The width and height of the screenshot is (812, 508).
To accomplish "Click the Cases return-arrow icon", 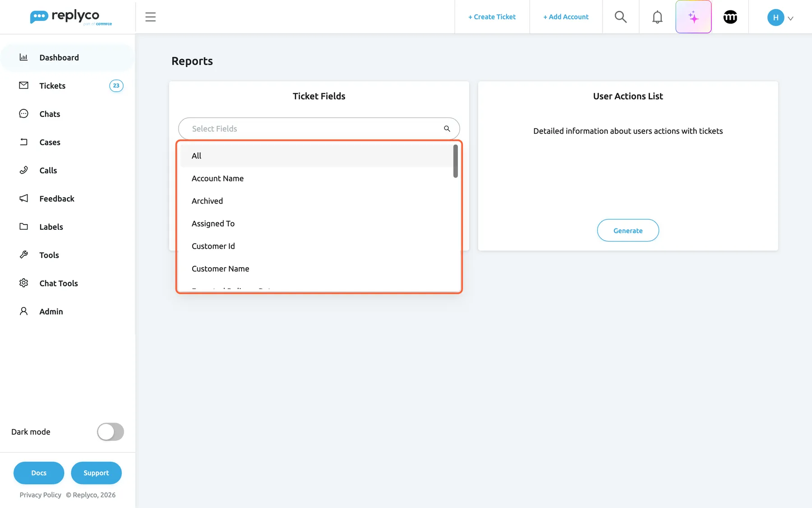I will (x=23, y=142).
